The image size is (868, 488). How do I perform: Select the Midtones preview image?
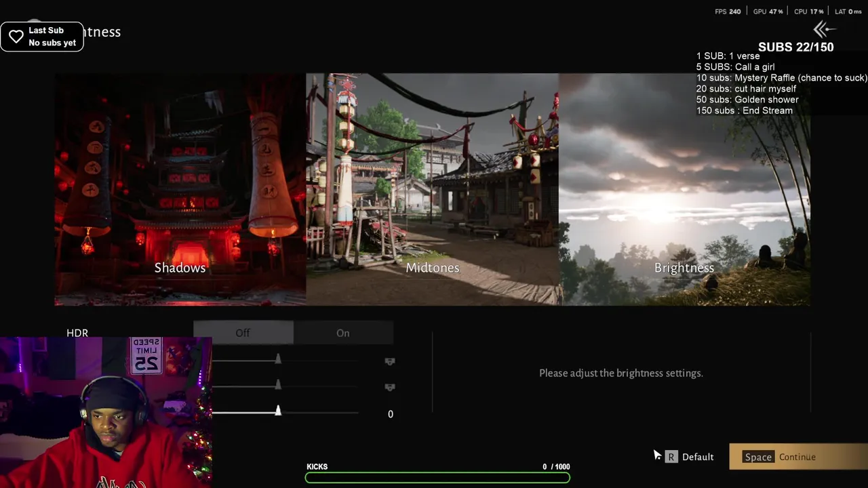432,189
